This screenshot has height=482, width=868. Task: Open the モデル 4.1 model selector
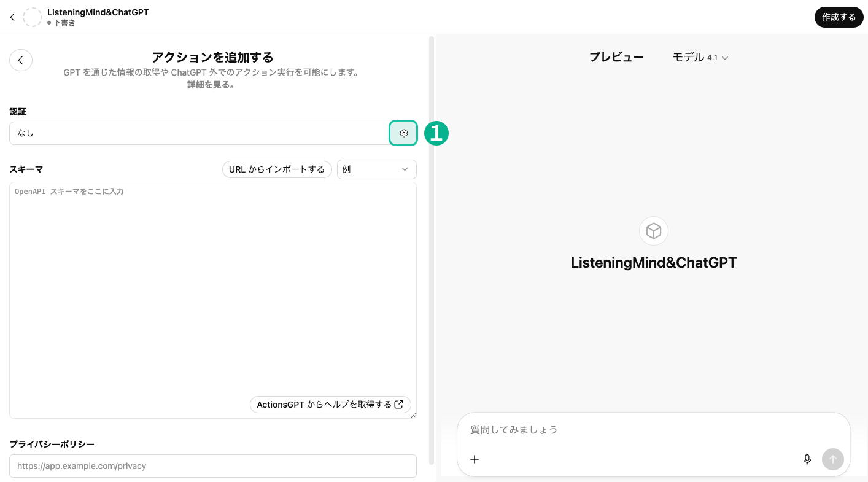[700, 57]
